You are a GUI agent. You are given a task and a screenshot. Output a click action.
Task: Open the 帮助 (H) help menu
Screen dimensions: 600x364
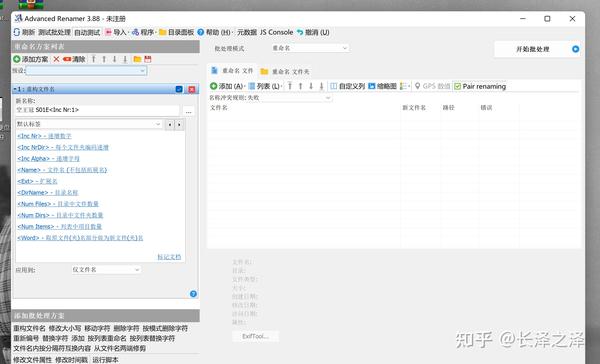(214, 32)
